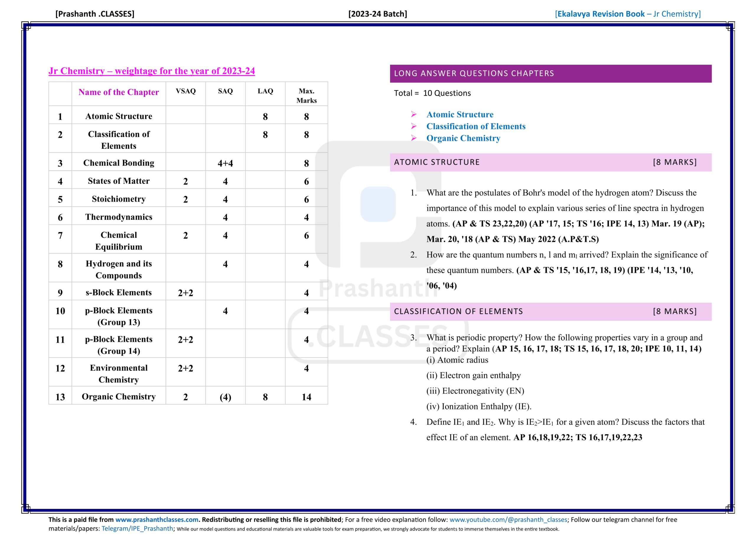
Task: Open the Telegram/IPE_Prashanth link
Action: click(x=137, y=529)
